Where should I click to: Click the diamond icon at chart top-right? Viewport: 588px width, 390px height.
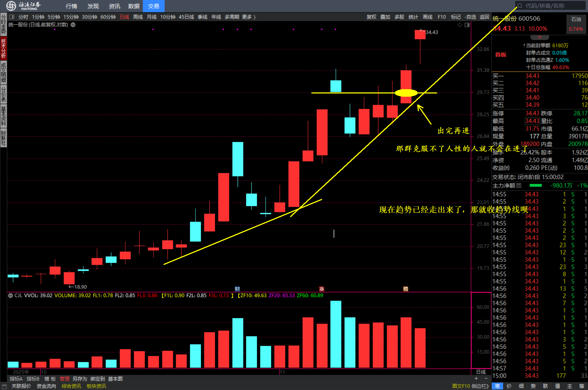(459, 25)
